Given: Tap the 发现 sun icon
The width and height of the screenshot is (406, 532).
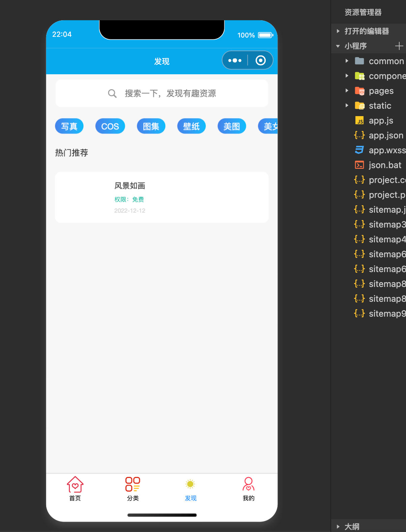Looking at the screenshot, I should tap(191, 484).
